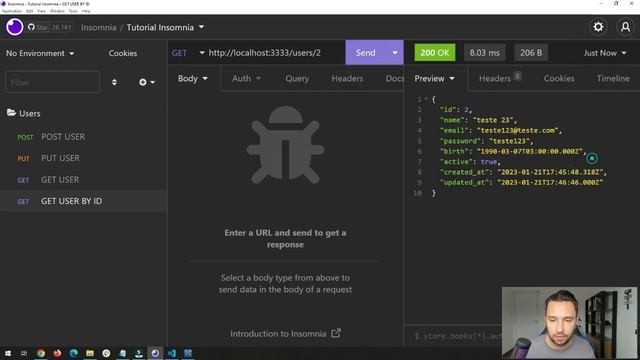Click the sort requests icon
The image size is (640, 360).
click(114, 82)
